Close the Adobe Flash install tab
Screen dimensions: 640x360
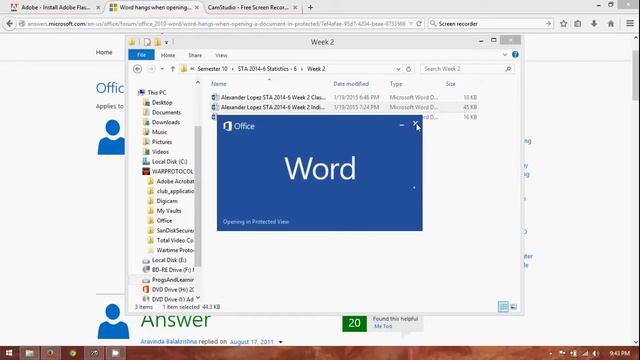click(98, 7)
